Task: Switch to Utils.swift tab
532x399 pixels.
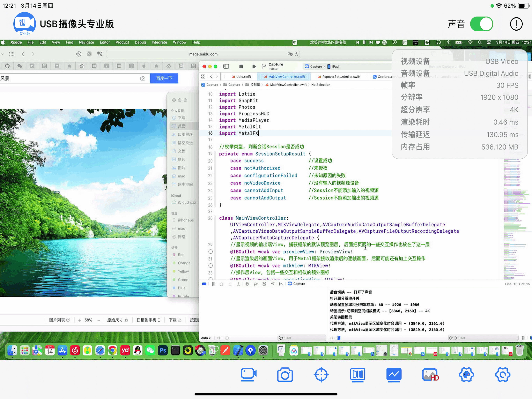Action: pyautogui.click(x=241, y=77)
